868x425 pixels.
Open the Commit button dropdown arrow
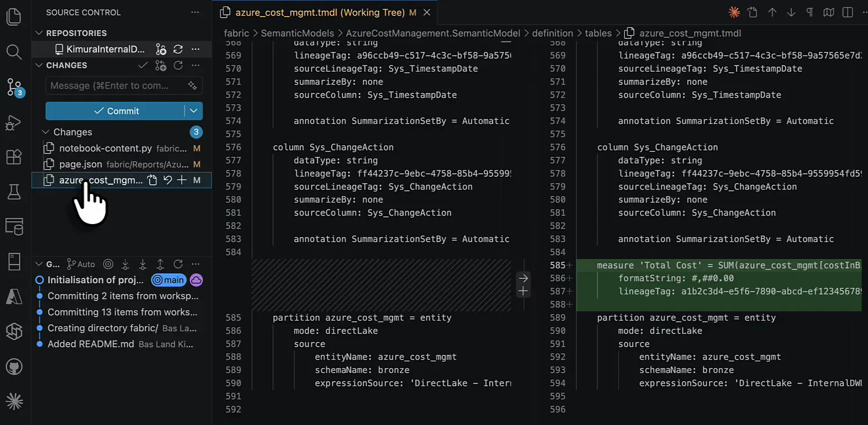(x=194, y=111)
